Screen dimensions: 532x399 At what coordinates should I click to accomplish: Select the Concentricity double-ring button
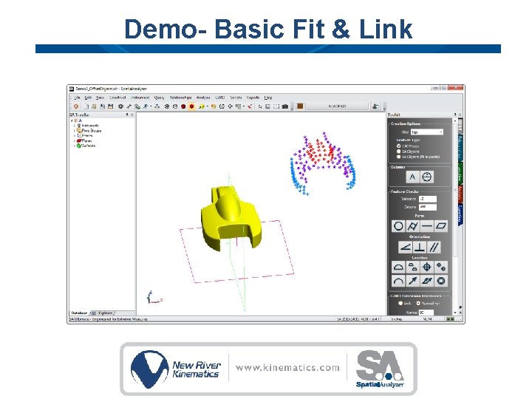click(x=440, y=281)
